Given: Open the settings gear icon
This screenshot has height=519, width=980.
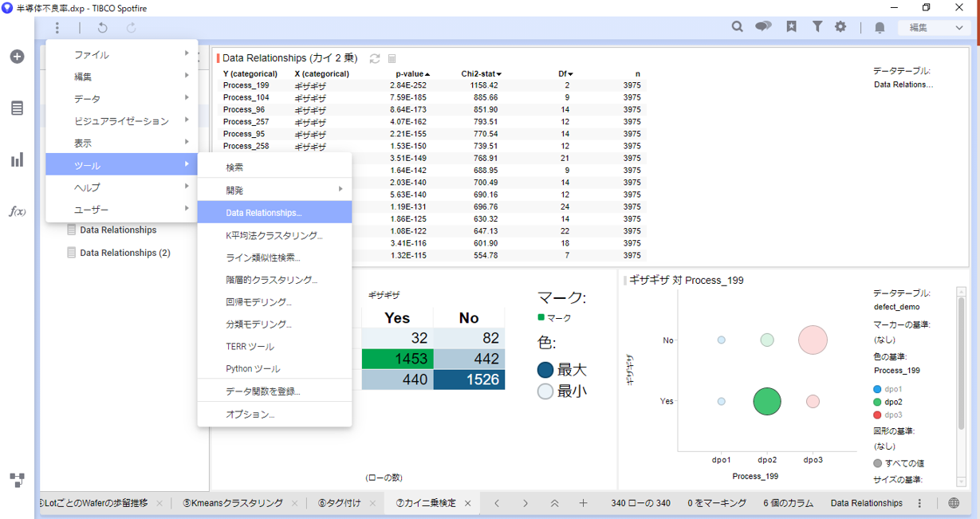Looking at the screenshot, I should tap(840, 26).
